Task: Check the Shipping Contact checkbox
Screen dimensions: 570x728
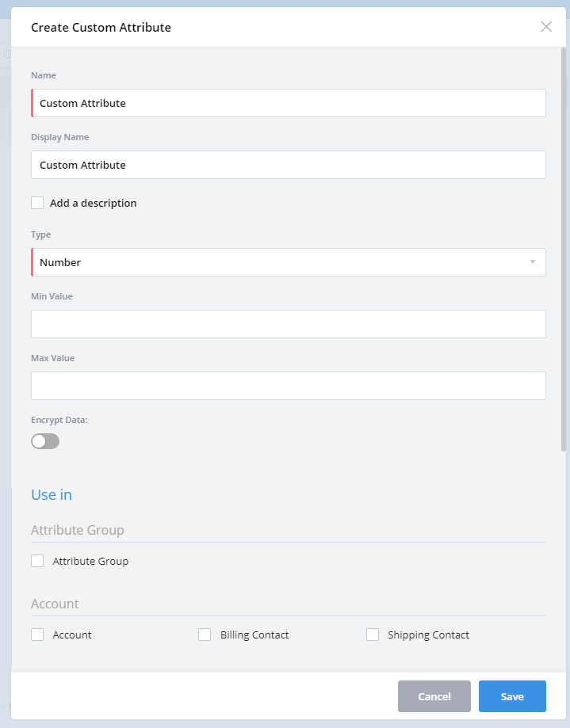Action: pyautogui.click(x=373, y=635)
